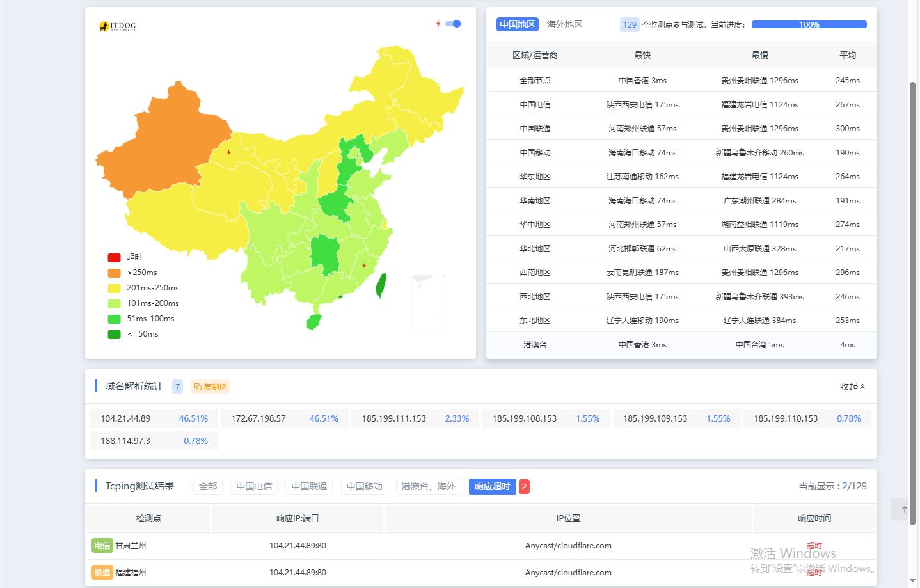Click the 全部节点 row in region table

(681, 81)
